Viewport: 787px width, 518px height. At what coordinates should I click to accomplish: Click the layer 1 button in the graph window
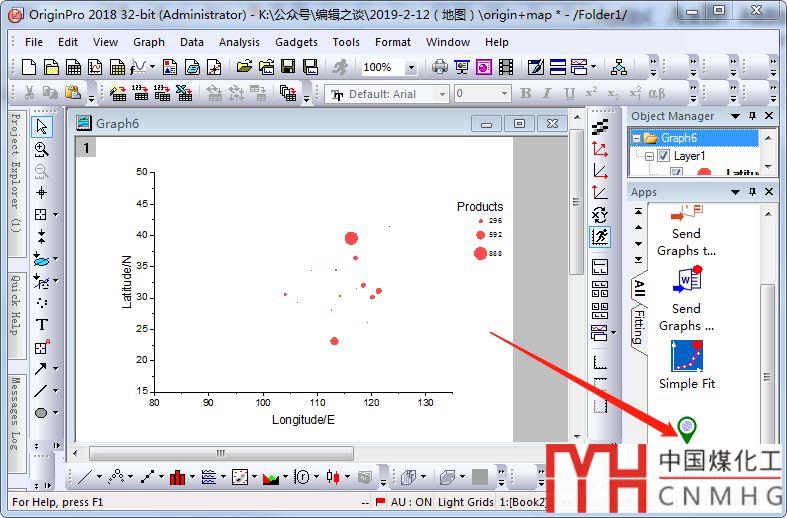click(87, 148)
